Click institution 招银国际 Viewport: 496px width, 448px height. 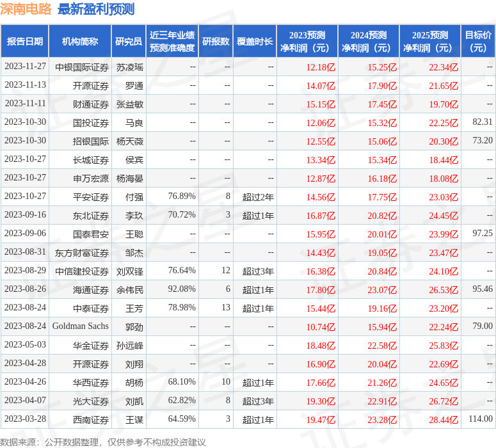[x=91, y=141]
